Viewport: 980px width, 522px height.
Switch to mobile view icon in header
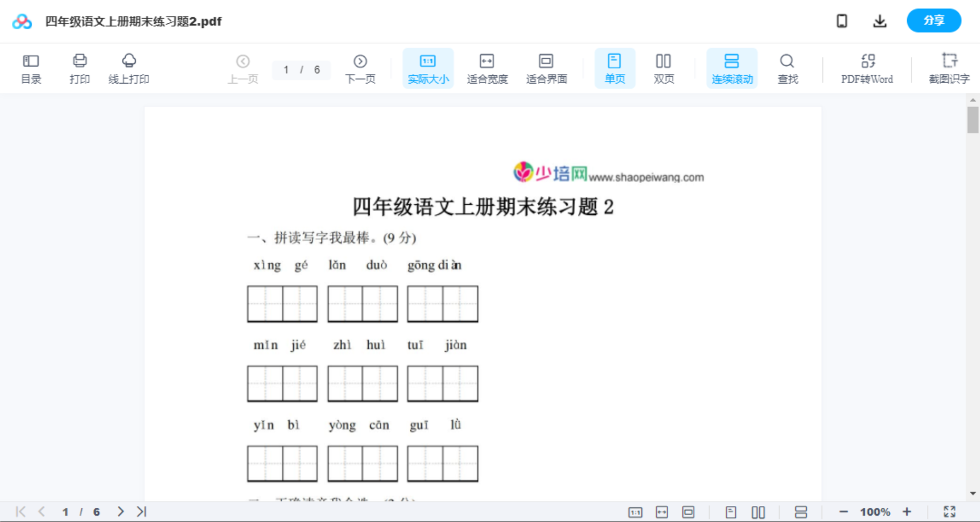842,20
